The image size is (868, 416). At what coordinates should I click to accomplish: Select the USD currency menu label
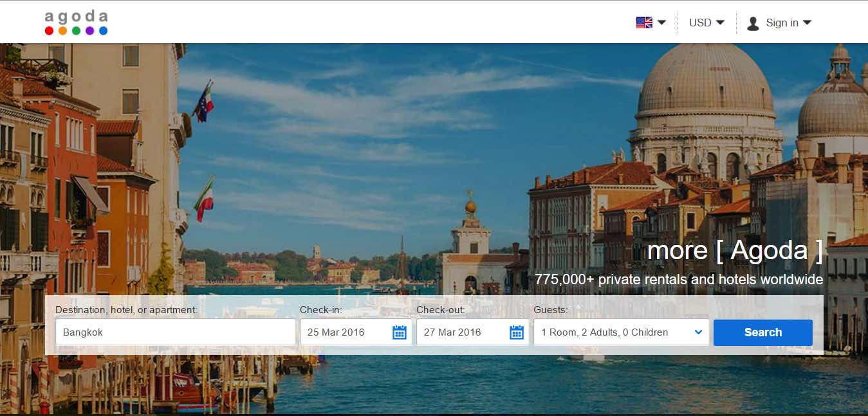pyautogui.click(x=700, y=23)
